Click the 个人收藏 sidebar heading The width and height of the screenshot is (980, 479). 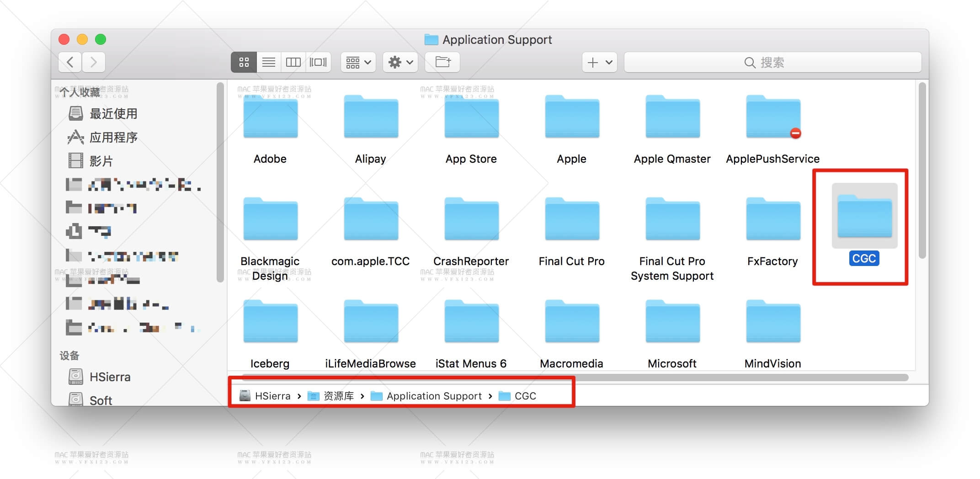(x=80, y=92)
